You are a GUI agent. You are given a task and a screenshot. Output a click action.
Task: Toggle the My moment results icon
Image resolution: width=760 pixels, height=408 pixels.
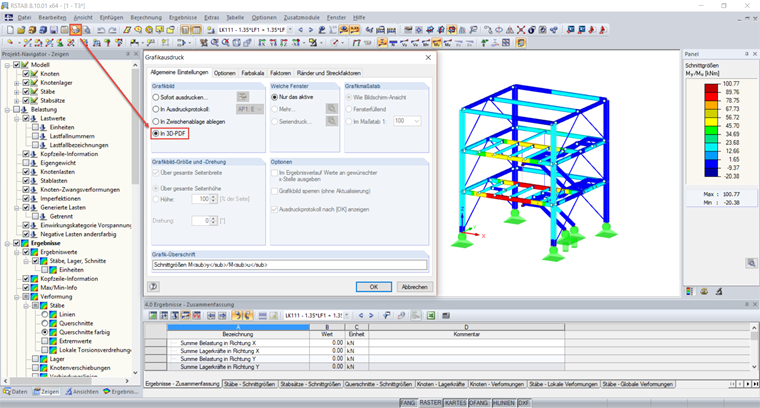click(437, 43)
